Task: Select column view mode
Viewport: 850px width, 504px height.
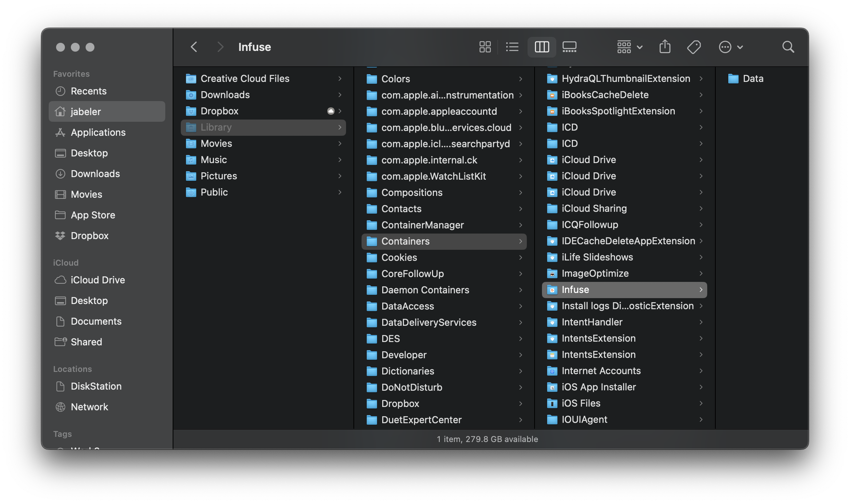Action: click(542, 47)
